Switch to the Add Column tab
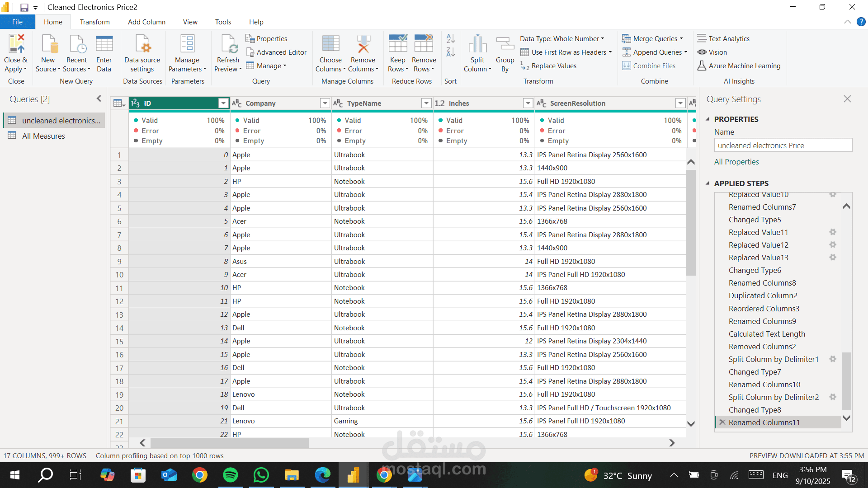The width and height of the screenshot is (868, 488). pos(146,22)
